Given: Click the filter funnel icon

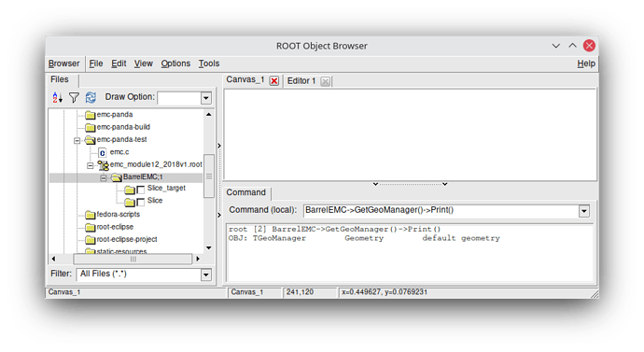Looking at the screenshot, I should [x=74, y=97].
